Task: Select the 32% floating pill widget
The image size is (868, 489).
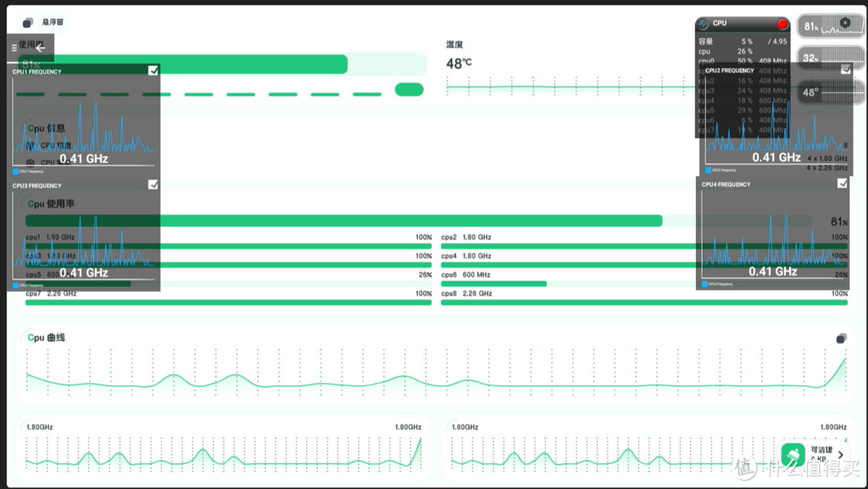Action: (x=830, y=58)
